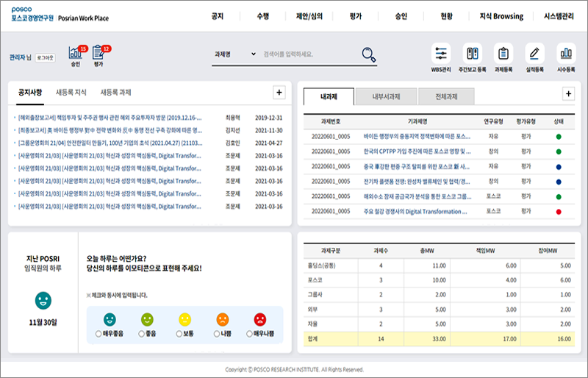Click the 주간보고 등록 icon
This screenshot has width=588, height=378.
click(472, 54)
